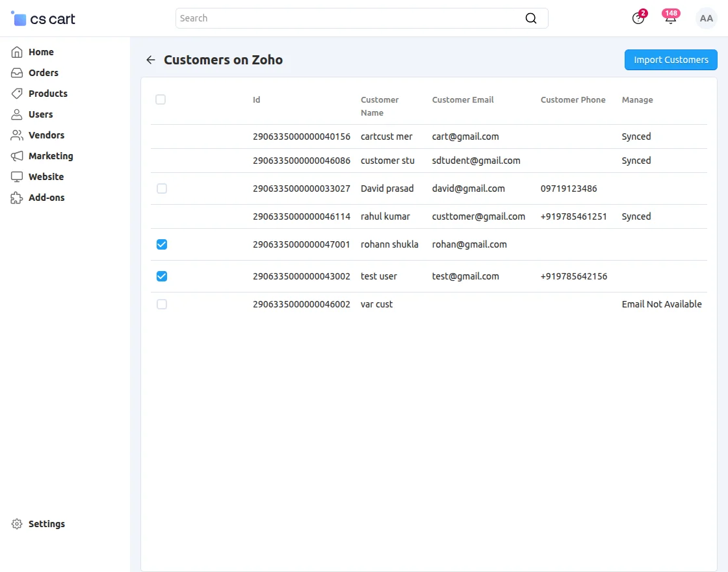Click the search magnifier icon
Screen dimensions: 728x572
pos(531,18)
